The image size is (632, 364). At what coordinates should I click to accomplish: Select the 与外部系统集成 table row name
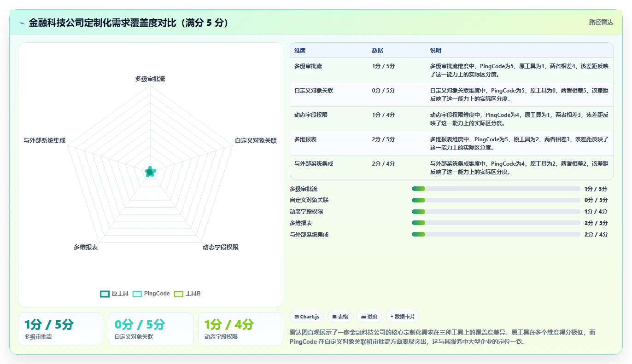click(314, 164)
